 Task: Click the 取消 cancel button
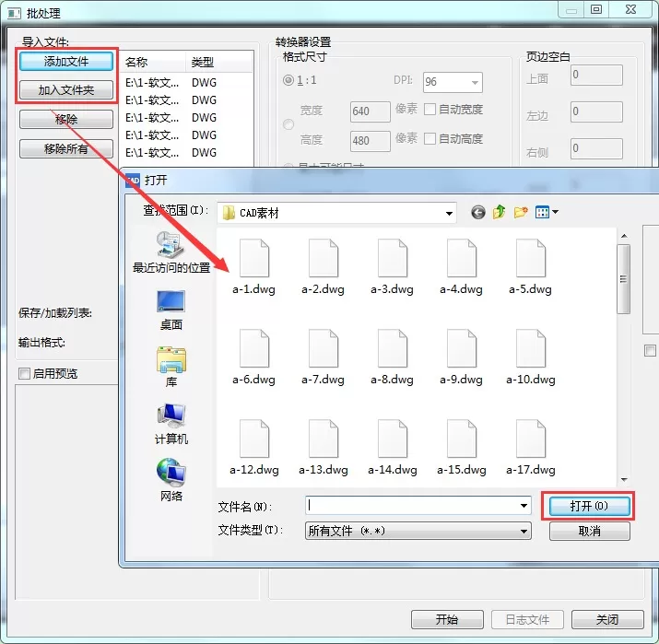click(x=589, y=531)
